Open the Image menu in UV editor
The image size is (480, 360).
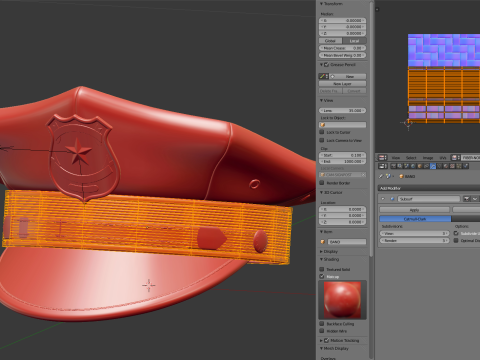pyautogui.click(x=428, y=158)
